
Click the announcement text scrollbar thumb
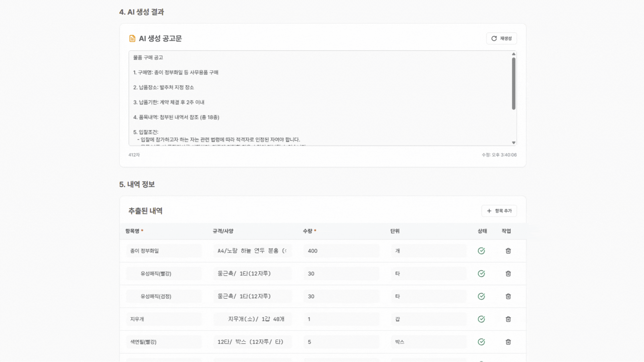click(x=514, y=84)
